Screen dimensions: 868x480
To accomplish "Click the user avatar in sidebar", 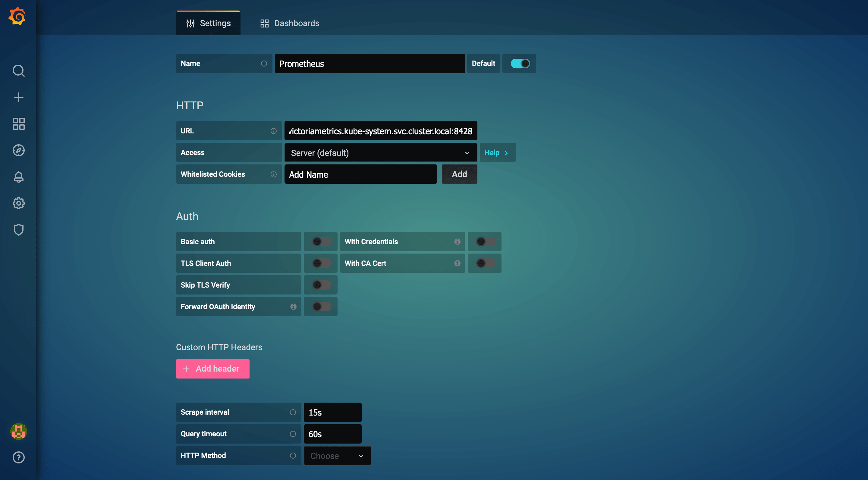I will coord(18,431).
